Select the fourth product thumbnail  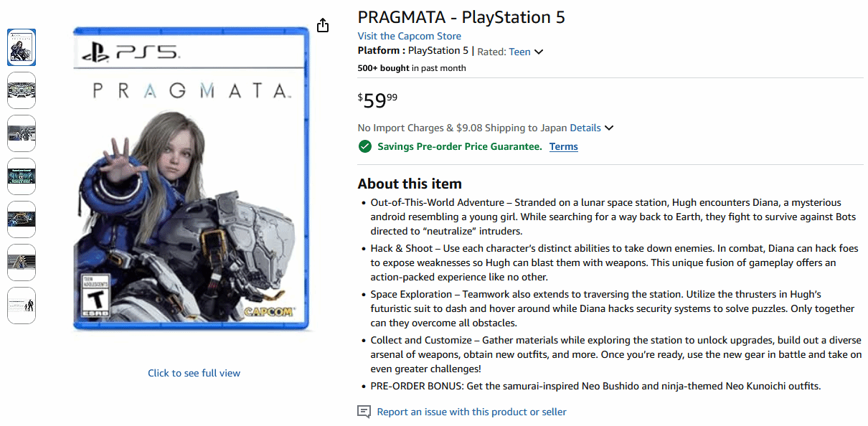tap(22, 176)
